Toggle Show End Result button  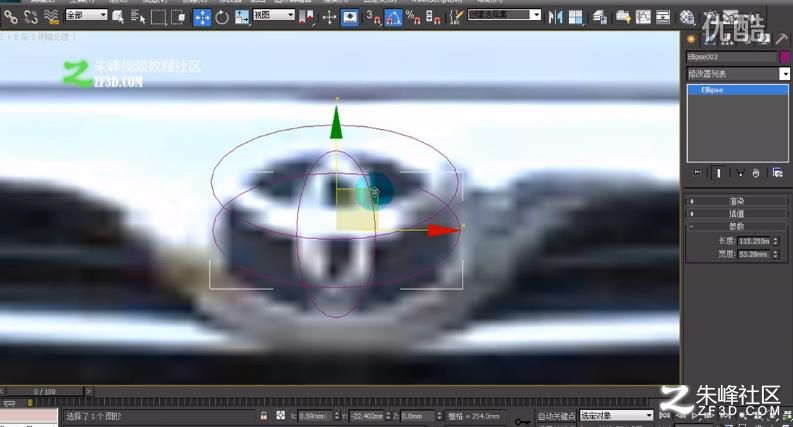click(718, 173)
